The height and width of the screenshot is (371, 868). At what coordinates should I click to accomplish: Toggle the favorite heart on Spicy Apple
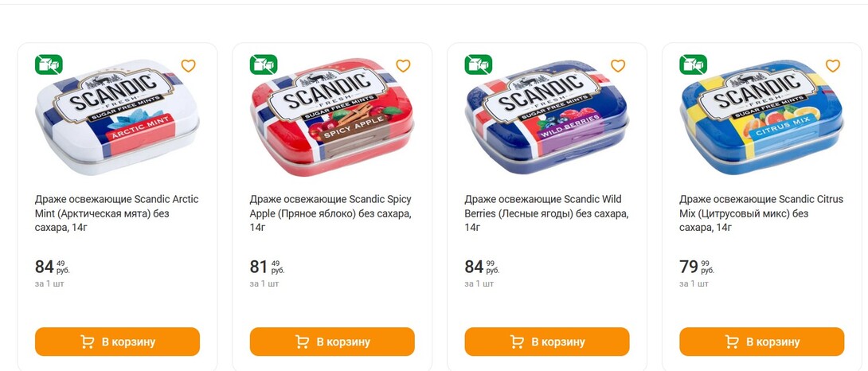point(404,66)
